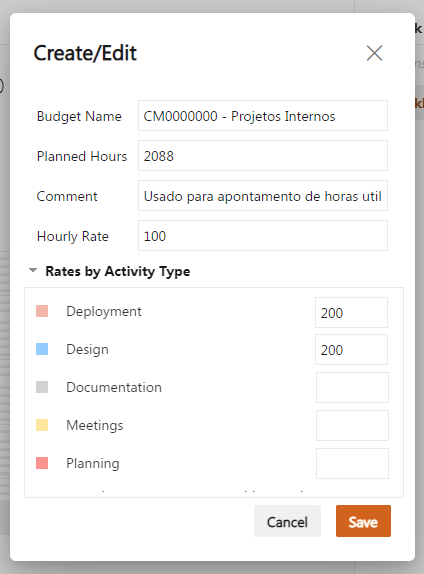Viewport: 424px width, 574px height.
Task: Click the Budget Name input field
Action: [263, 116]
